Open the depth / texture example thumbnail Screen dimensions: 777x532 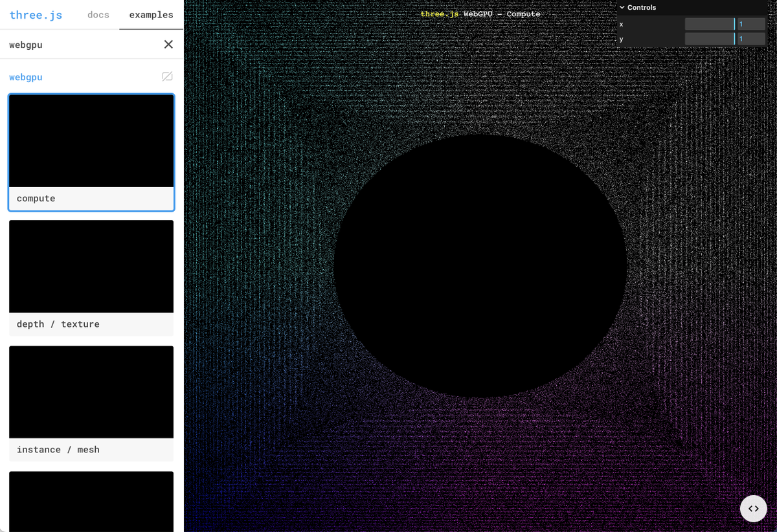click(91, 267)
